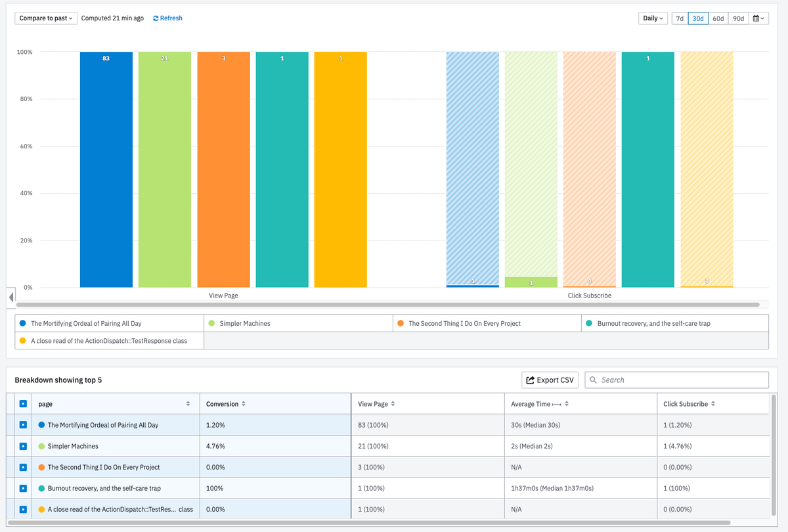
Task: Switch to the 90d date range
Action: click(738, 18)
